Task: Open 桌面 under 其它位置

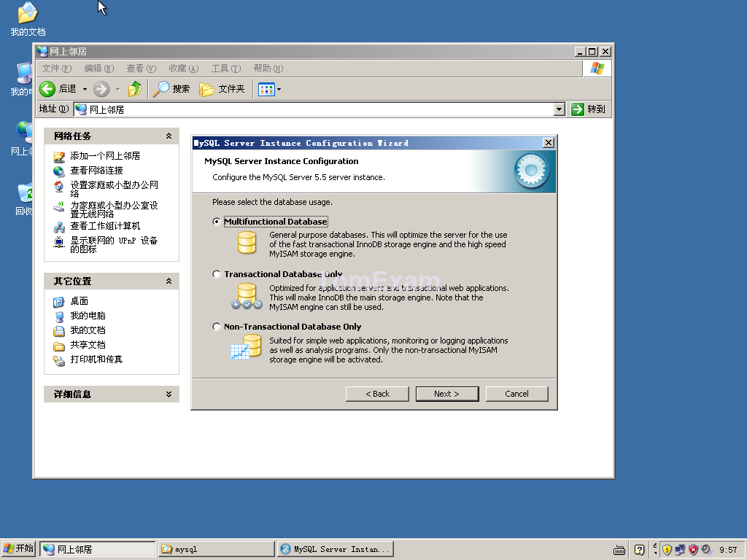Action: pyautogui.click(x=79, y=301)
